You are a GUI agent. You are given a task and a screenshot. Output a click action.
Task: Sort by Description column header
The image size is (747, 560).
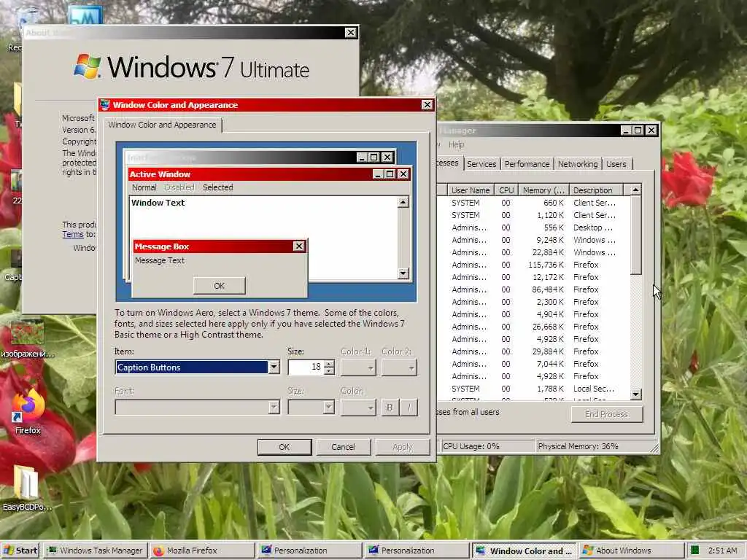coord(595,190)
